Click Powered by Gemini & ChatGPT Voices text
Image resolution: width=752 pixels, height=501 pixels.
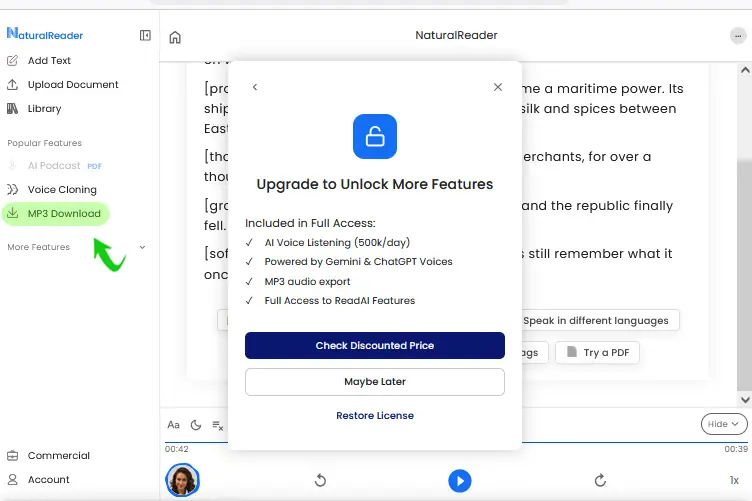click(358, 262)
